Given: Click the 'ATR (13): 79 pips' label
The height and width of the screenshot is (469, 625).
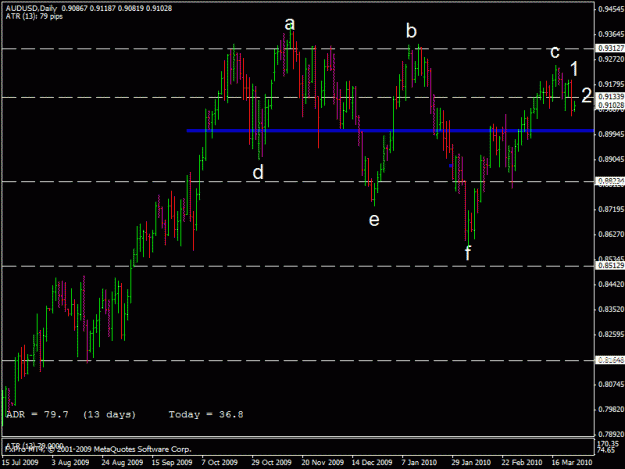Looking at the screenshot, I should 34,16.
